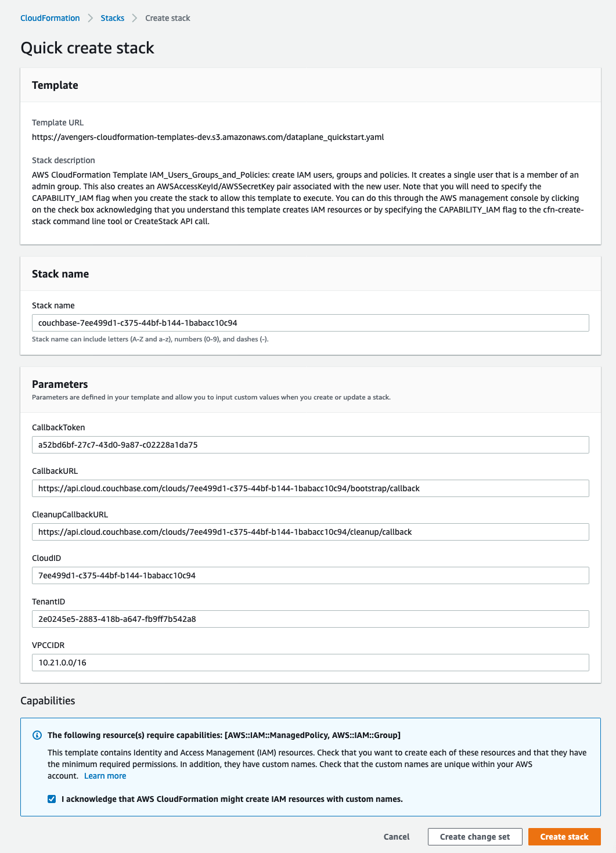Click the CallbackToken value field
The image size is (616, 853).
311,445
